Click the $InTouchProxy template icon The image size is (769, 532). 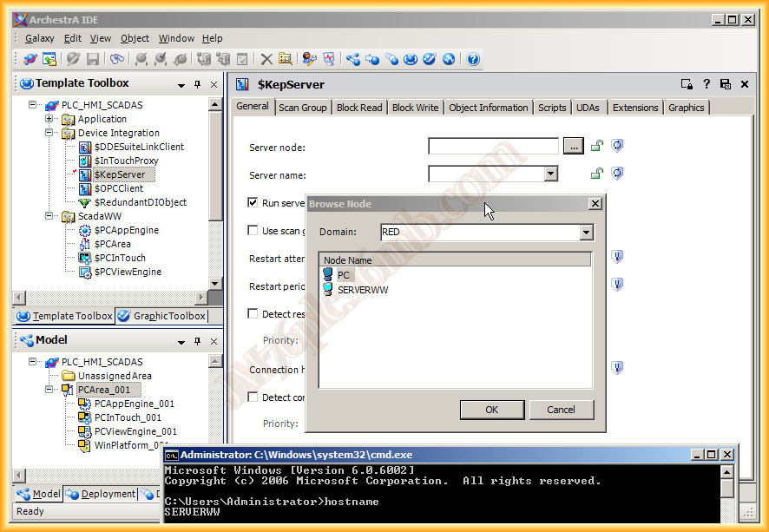[85, 161]
